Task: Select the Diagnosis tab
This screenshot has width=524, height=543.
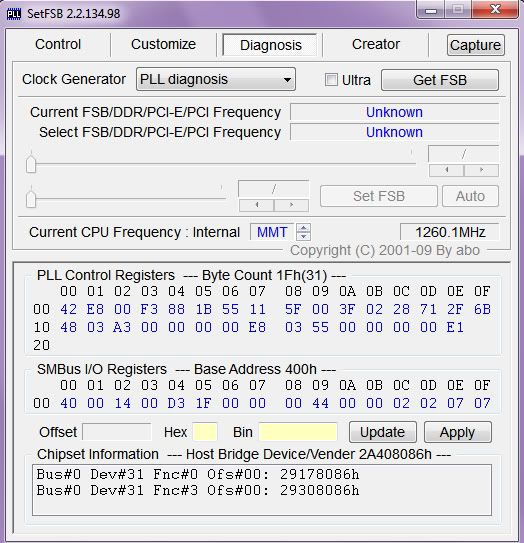Action: tap(270, 45)
